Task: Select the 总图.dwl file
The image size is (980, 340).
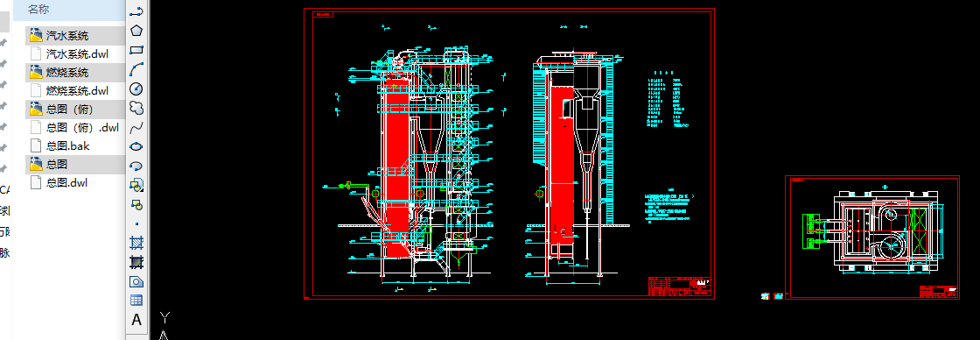Action: pyautogui.click(x=75, y=183)
